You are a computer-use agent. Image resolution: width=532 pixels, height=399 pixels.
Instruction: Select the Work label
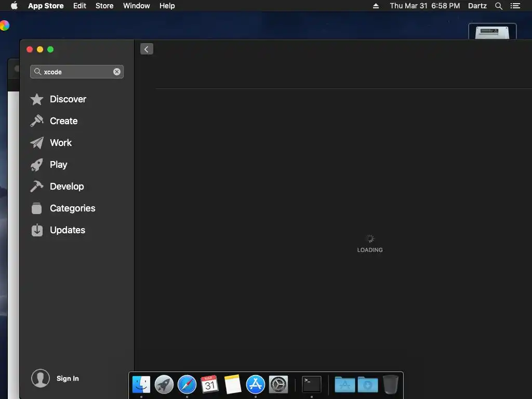pyautogui.click(x=61, y=143)
